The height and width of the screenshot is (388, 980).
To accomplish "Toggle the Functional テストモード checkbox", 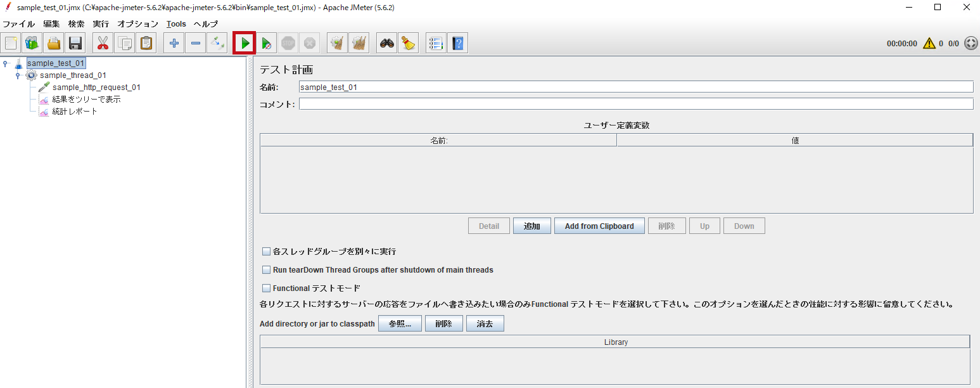I will click(267, 288).
